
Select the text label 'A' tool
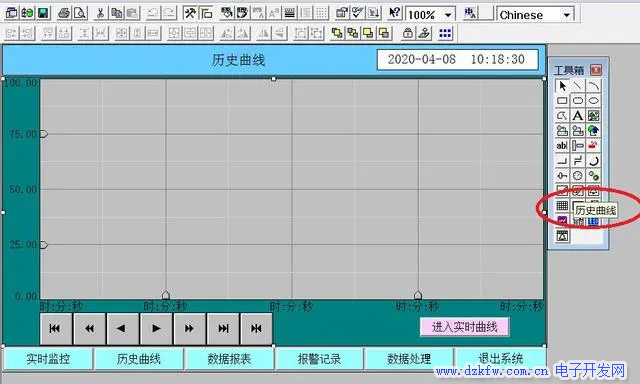click(x=578, y=116)
